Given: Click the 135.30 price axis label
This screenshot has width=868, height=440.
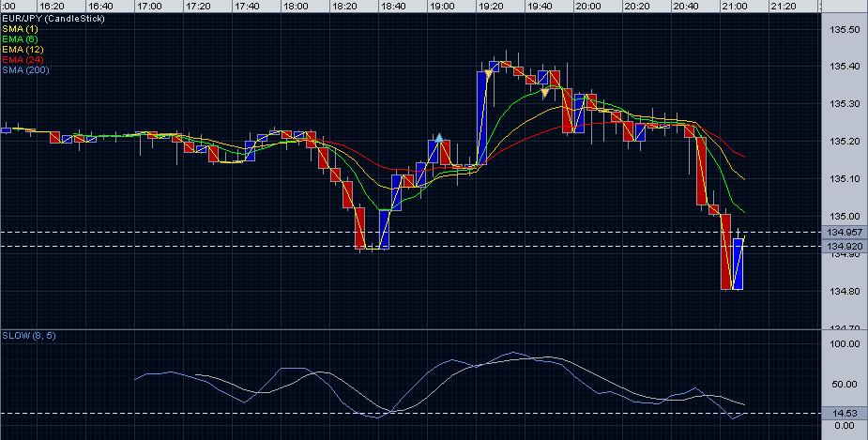Looking at the screenshot, I should coord(845,104).
